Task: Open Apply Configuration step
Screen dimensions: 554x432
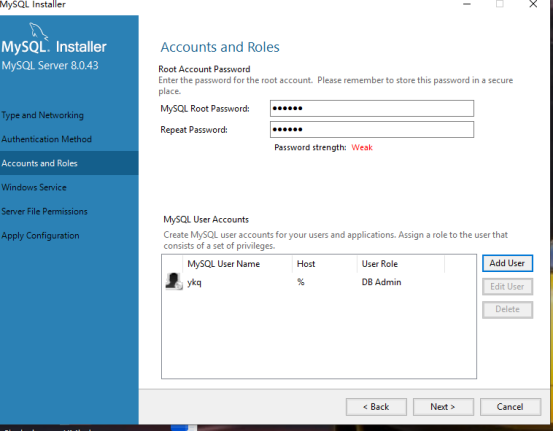Action: [40, 236]
